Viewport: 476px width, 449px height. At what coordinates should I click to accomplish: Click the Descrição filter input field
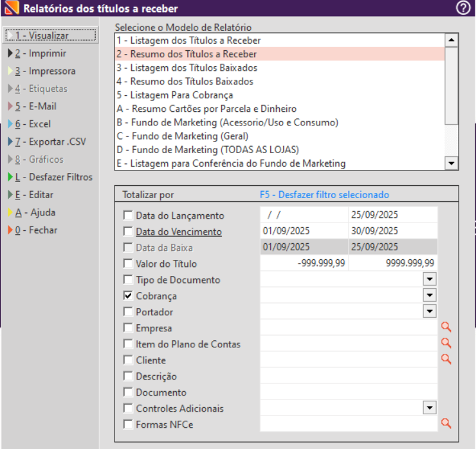point(349,376)
